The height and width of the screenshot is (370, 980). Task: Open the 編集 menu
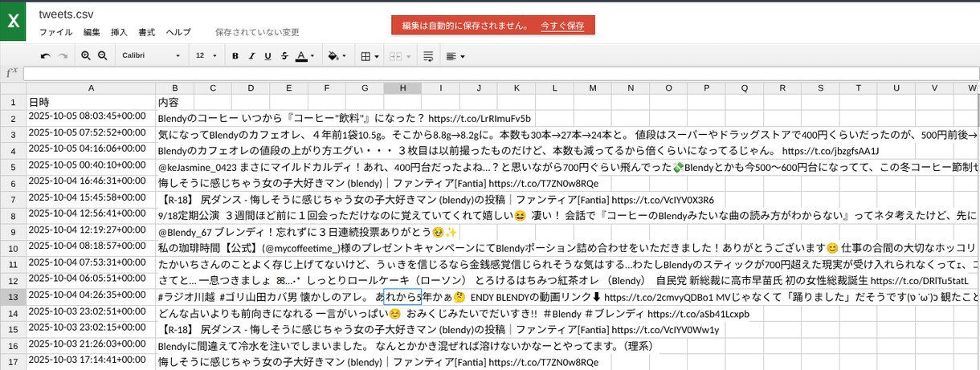tap(92, 32)
